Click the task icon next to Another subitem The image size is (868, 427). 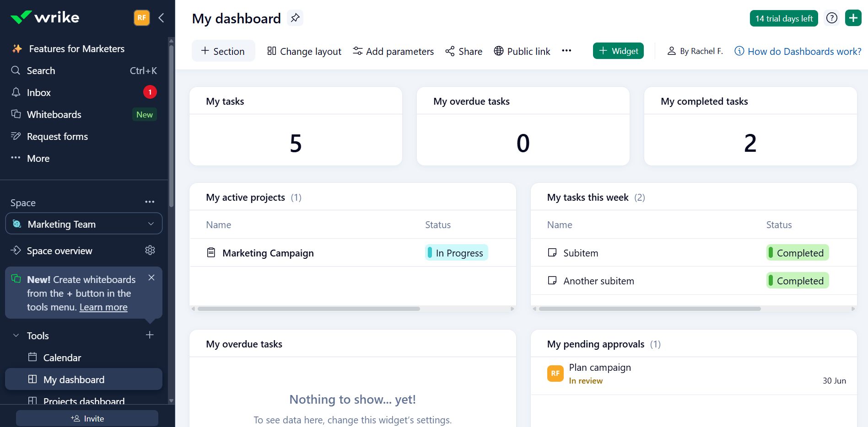pos(552,280)
